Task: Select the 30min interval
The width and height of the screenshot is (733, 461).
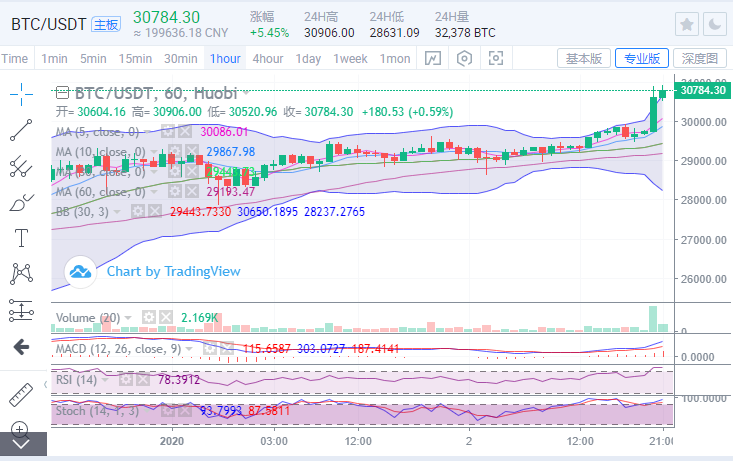Action: 180,58
